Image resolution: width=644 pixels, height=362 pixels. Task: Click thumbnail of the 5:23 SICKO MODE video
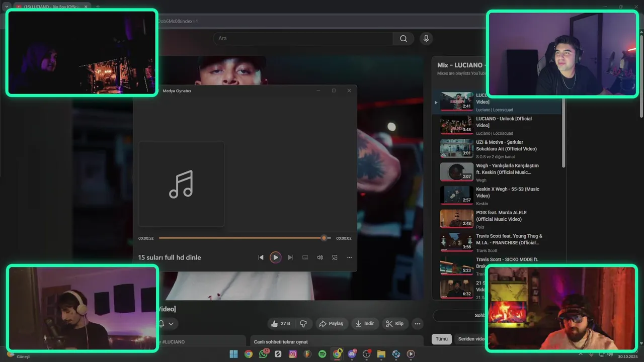click(457, 265)
